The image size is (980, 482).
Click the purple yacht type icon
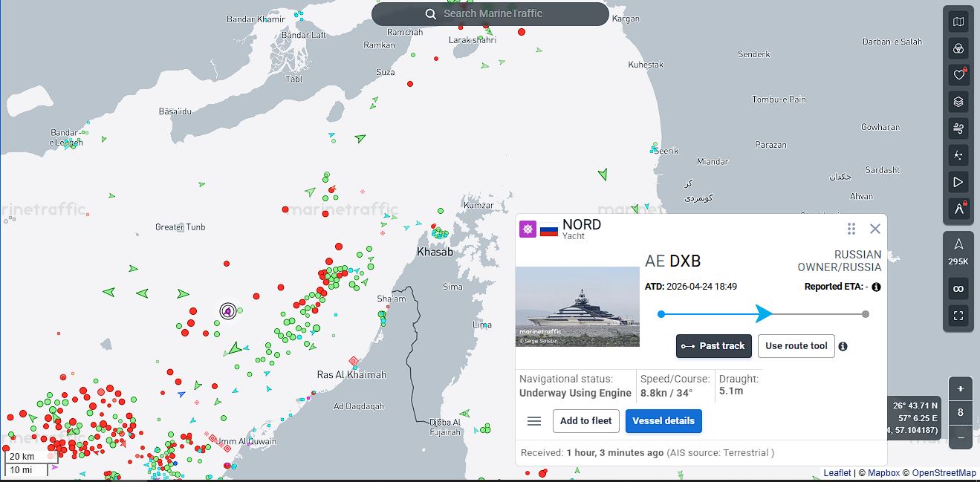coord(528,229)
